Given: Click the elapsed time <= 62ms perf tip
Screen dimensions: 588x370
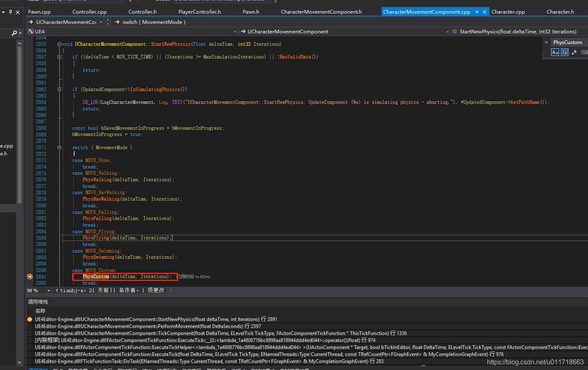Looking at the screenshot, I should tap(194, 276).
